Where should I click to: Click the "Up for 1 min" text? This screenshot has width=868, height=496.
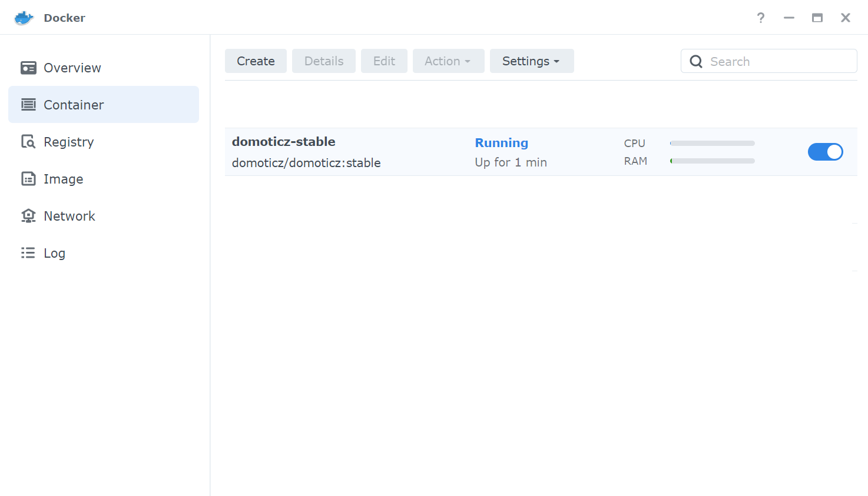(511, 162)
